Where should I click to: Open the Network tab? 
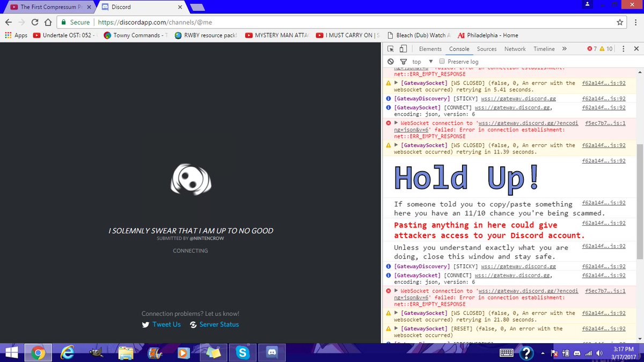coord(515,49)
